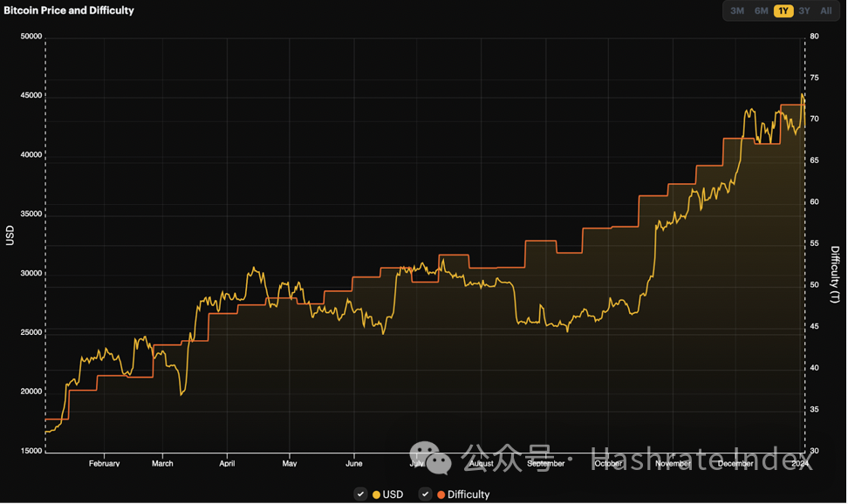Screen dimensions: 848x504
Task: Click the Bitcoin Price and Difficulty title
Action: (69, 10)
